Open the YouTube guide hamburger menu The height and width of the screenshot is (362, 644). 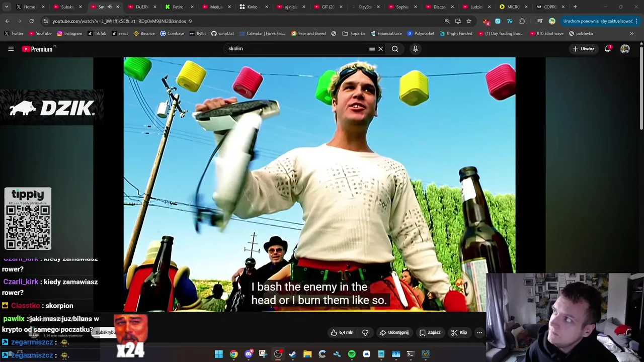11,49
